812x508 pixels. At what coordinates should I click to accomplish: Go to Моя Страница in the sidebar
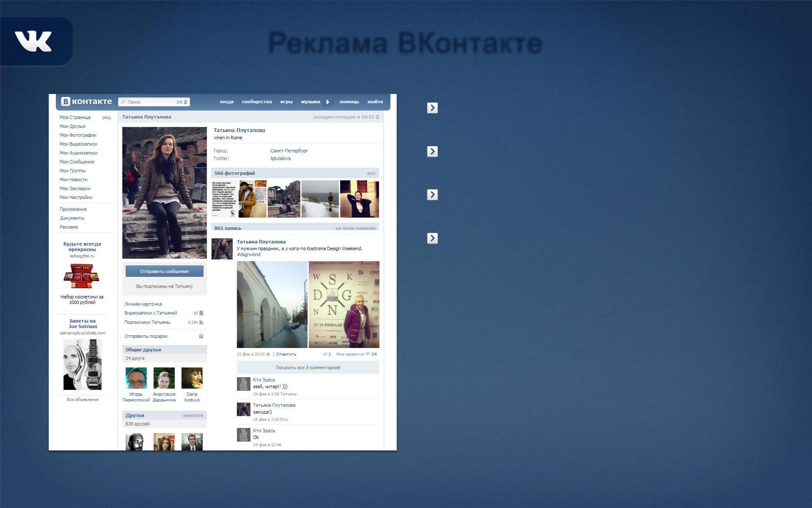coord(75,117)
